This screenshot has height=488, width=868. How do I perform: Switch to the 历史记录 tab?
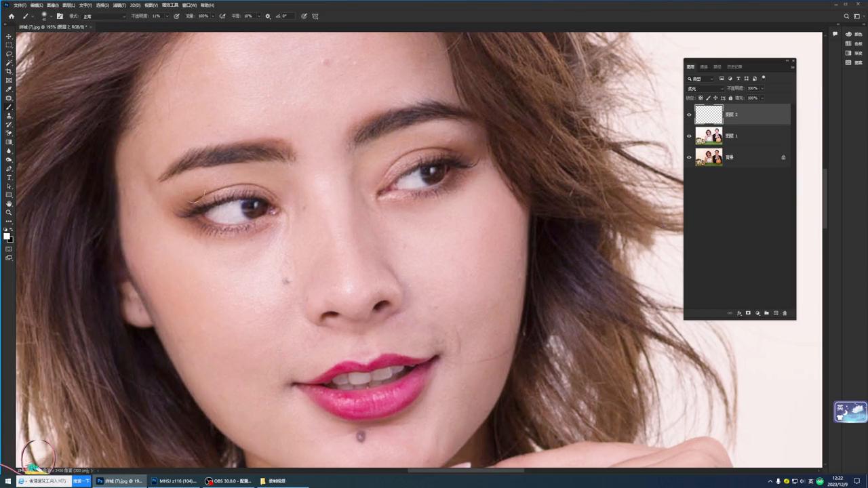tap(734, 67)
